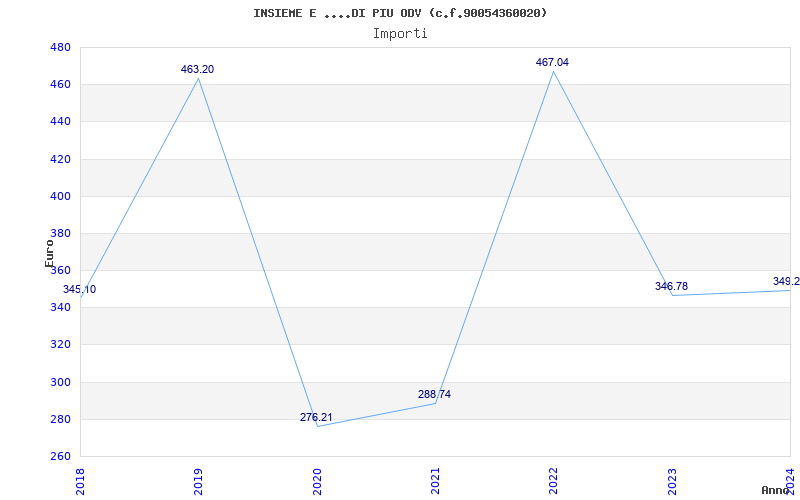
Task: Click the 349.2 data label for 2024
Action: [x=786, y=281]
